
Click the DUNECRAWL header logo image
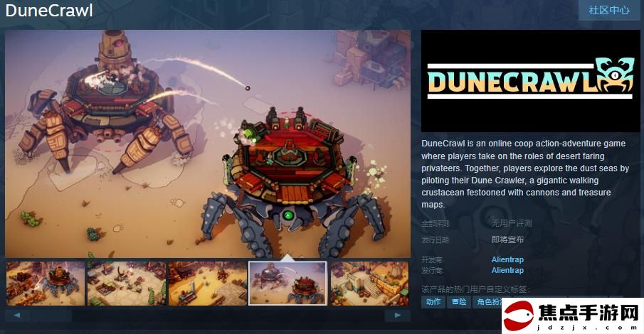[531, 81]
